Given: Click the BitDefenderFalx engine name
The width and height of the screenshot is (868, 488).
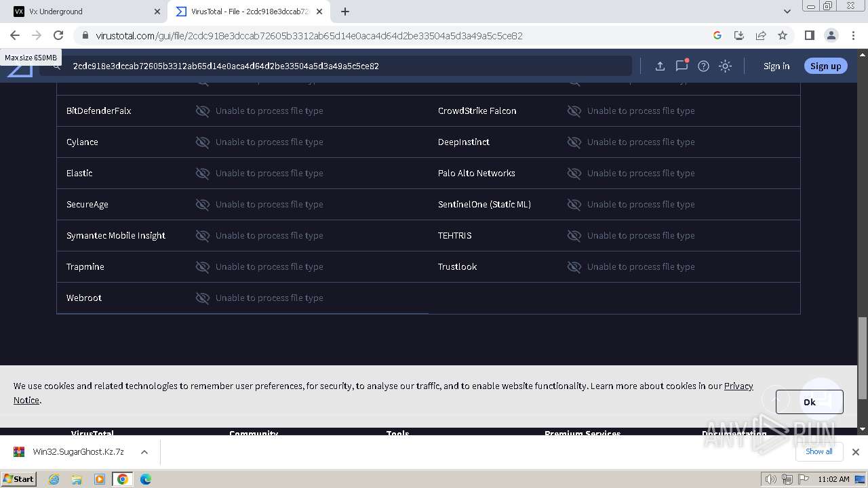Looking at the screenshot, I should 99,110.
